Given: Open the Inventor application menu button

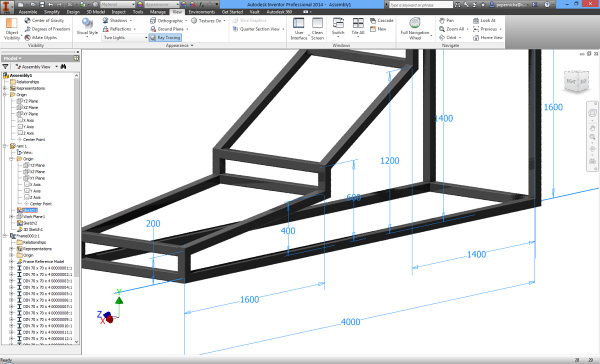Looking at the screenshot, I should point(7,6).
